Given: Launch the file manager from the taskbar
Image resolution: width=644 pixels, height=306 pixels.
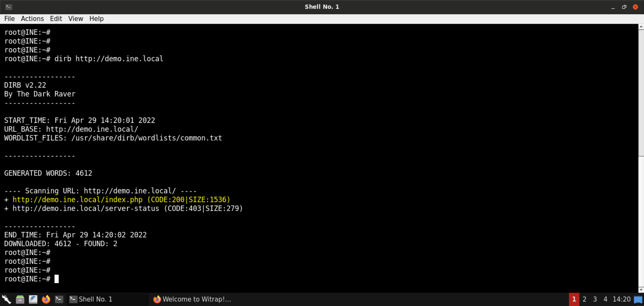Looking at the screenshot, I should (x=20, y=299).
